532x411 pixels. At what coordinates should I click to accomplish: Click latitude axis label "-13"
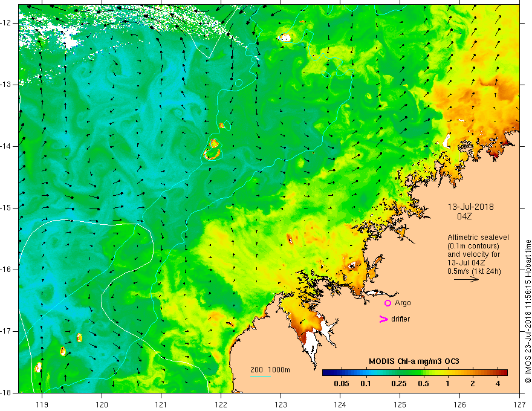(6, 85)
